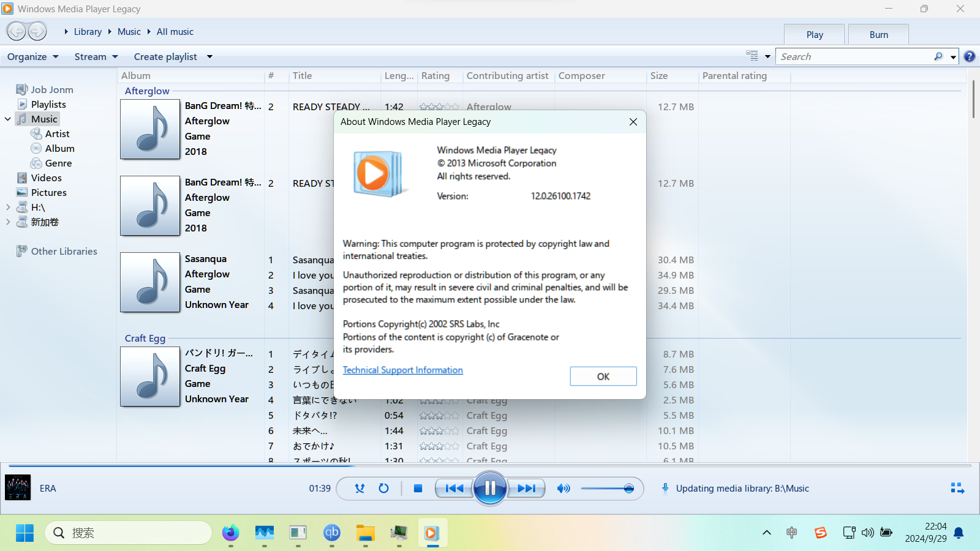This screenshot has width=980, height=551.
Task: Mute the player volume
Action: pos(563,488)
